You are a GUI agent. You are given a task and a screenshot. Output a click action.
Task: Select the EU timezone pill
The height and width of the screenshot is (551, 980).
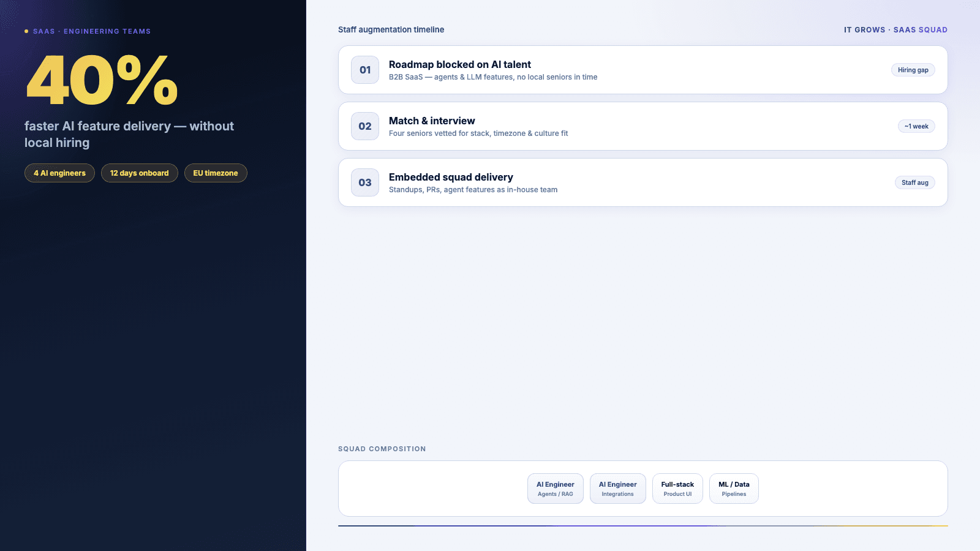(216, 173)
